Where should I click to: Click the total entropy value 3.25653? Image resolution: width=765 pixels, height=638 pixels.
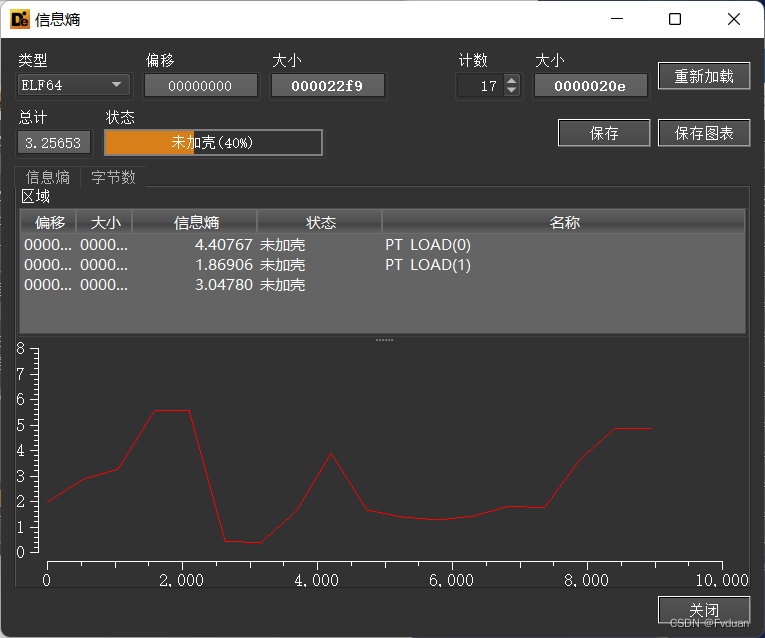tap(54, 143)
